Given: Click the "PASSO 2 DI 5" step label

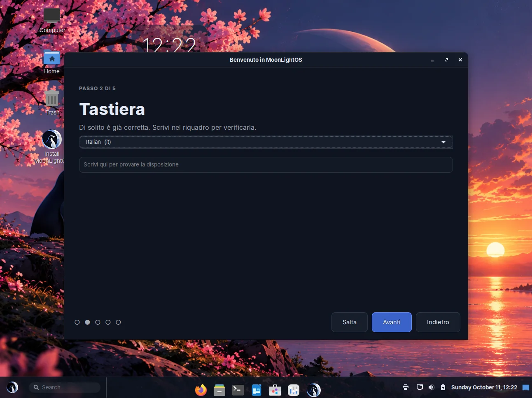Looking at the screenshot, I should [x=98, y=89].
